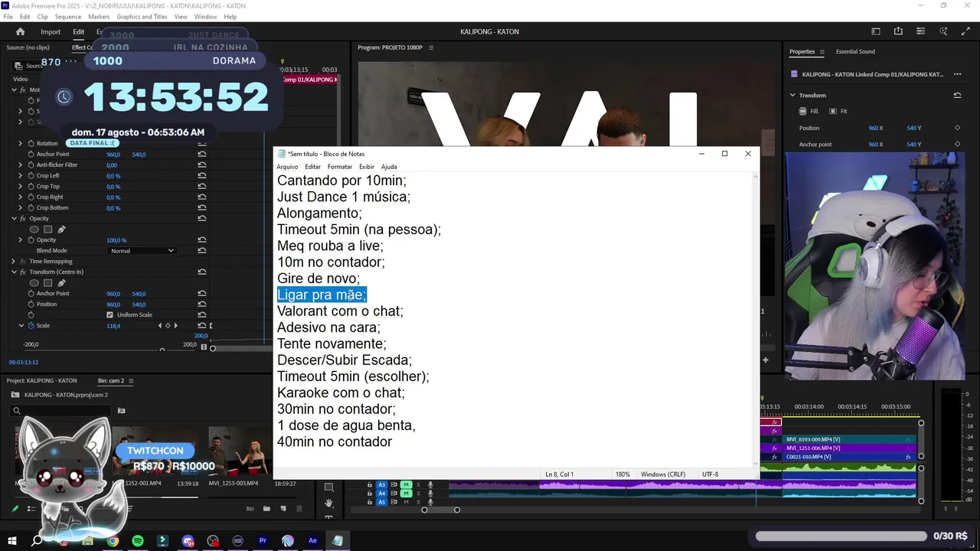This screenshot has height=551, width=980.
Task: Click the Fit frame icon
Action: [x=833, y=112]
